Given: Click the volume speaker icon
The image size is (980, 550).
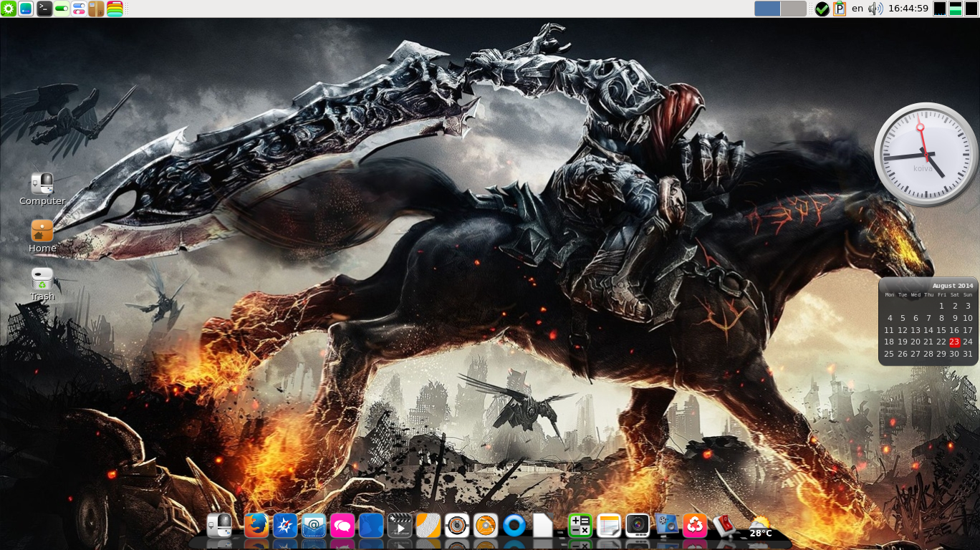Looking at the screenshot, I should click(x=875, y=9).
